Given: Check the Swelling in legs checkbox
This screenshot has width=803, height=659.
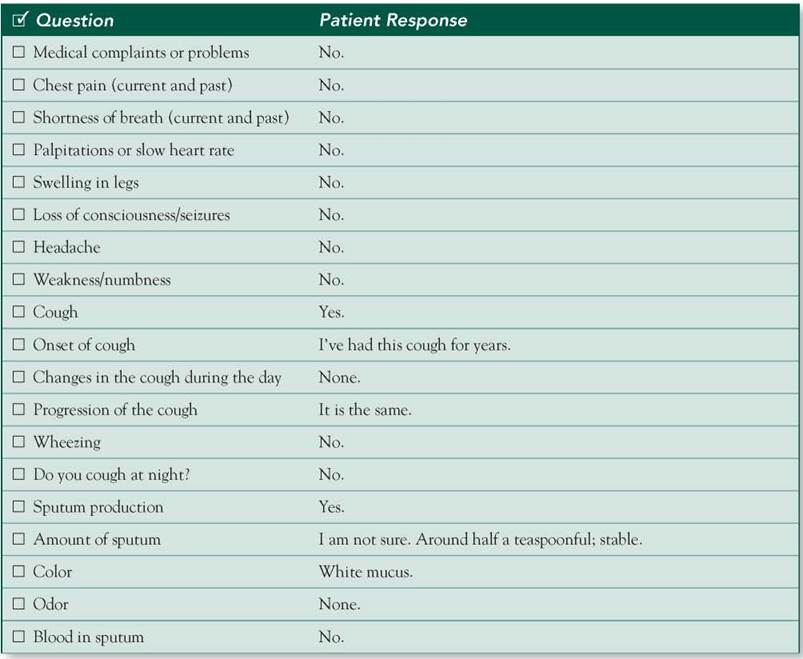Looking at the screenshot, I should [x=18, y=182].
